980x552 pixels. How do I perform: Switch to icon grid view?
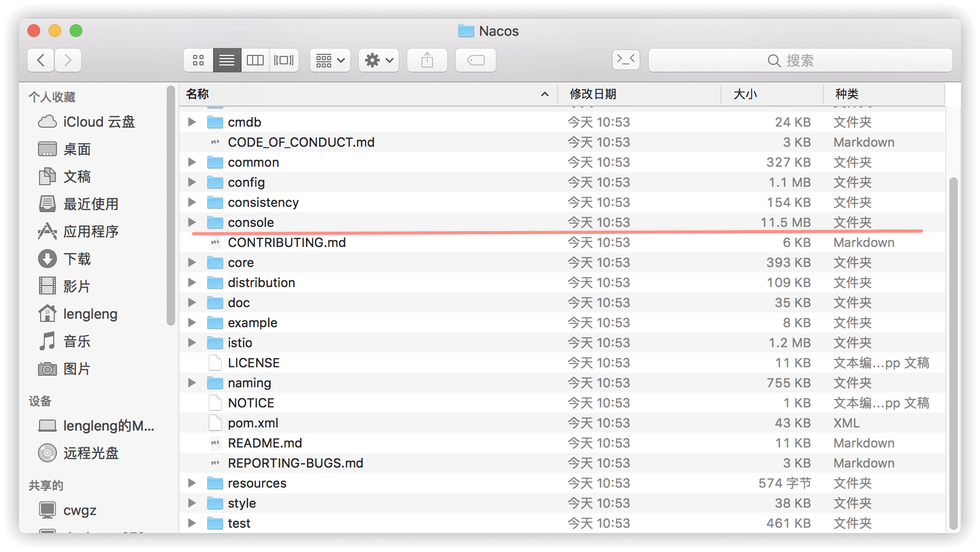(x=198, y=60)
